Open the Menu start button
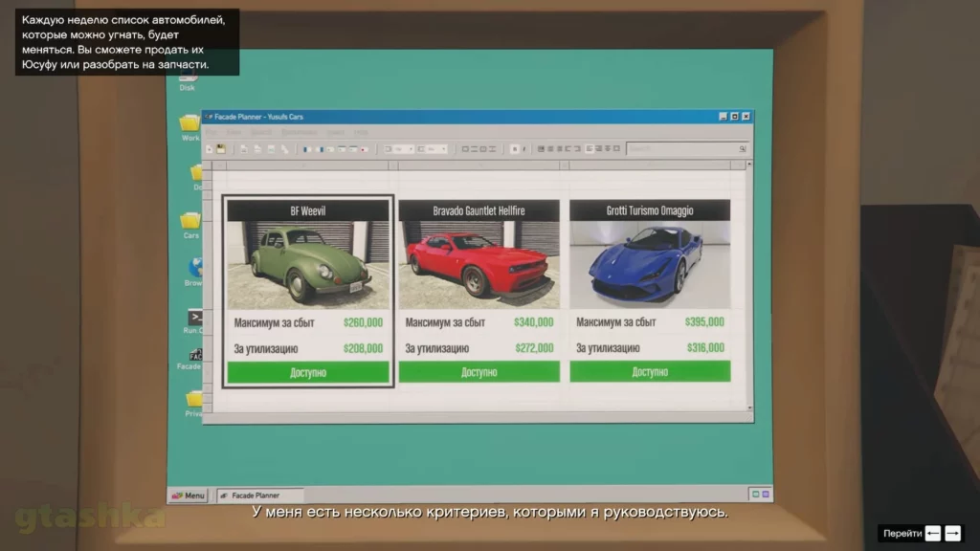Viewport: 980px width, 551px height. [x=189, y=496]
